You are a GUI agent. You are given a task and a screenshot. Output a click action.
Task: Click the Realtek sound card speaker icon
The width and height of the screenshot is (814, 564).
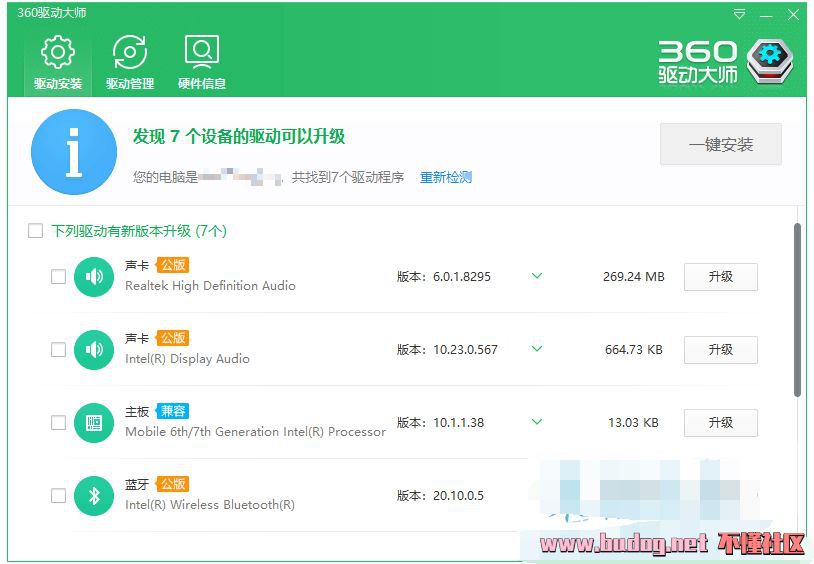tap(94, 276)
